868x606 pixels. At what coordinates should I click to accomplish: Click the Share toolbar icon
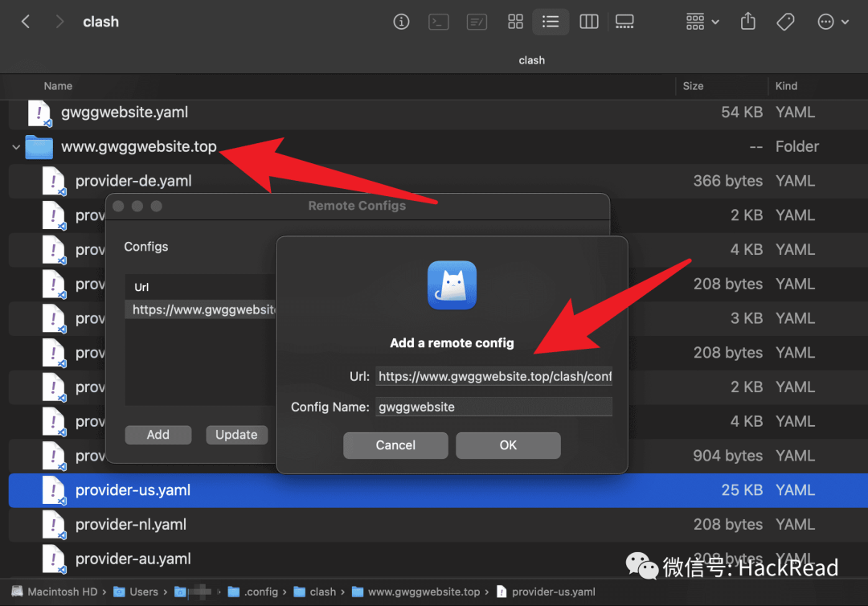(x=748, y=22)
